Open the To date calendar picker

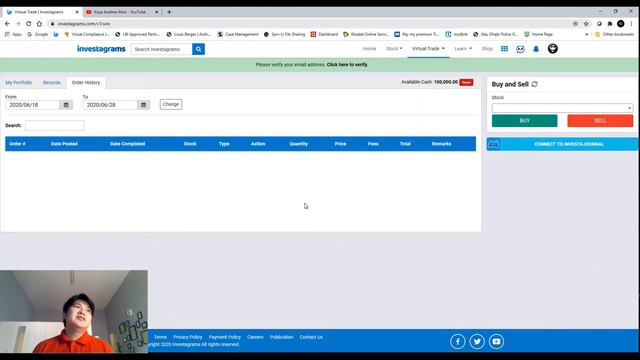(x=143, y=105)
